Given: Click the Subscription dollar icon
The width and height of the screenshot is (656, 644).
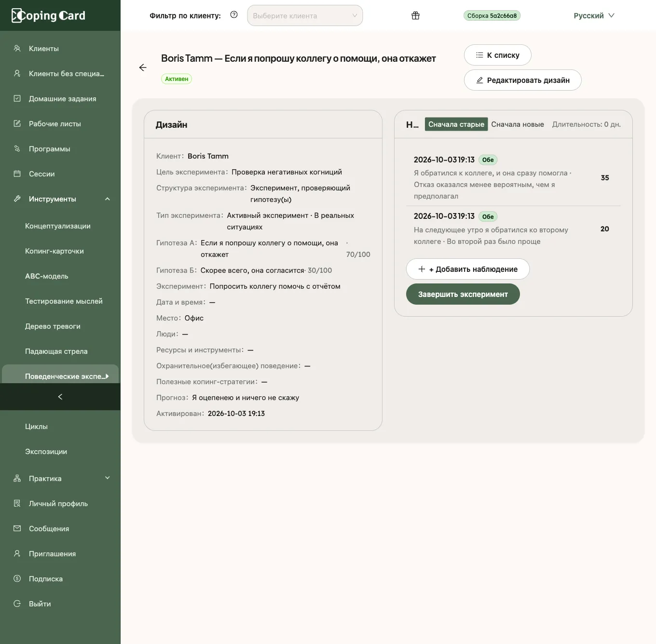Looking at the screenshot, I should (x=17, y=578).
